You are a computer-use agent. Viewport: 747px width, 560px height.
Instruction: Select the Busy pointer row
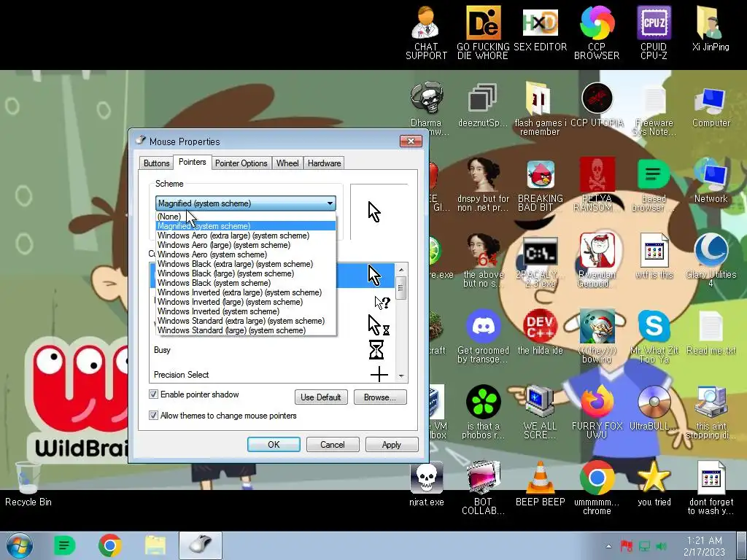click(x=273, y=350)
